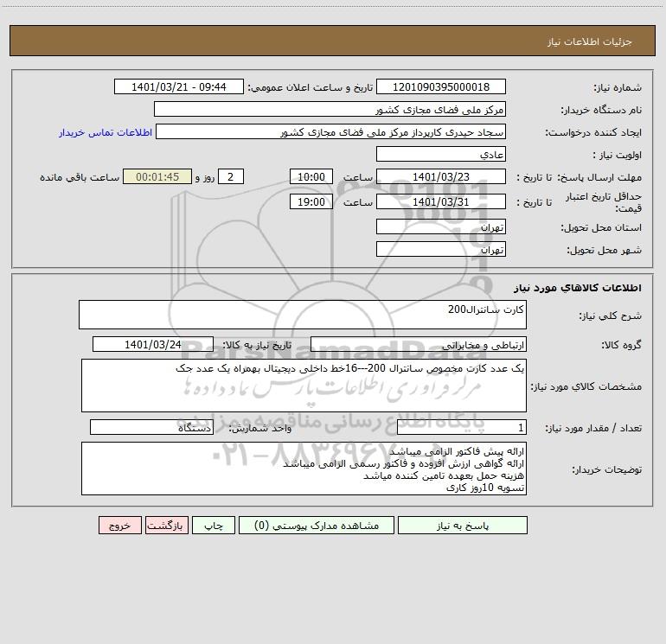Image resolution: width=666 pixels, height=644 pixels.
Task: Click label شماره نیاز
Action: click(x=618, y=87)
